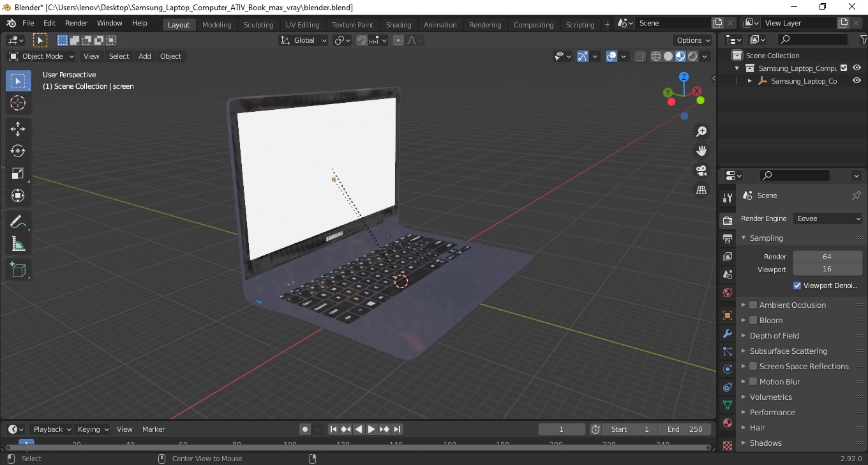Viewport: 868px width, 465px height.
Task: Expand the Volumetrics panel
Action: pyautogui.click(x=744, y=397)
